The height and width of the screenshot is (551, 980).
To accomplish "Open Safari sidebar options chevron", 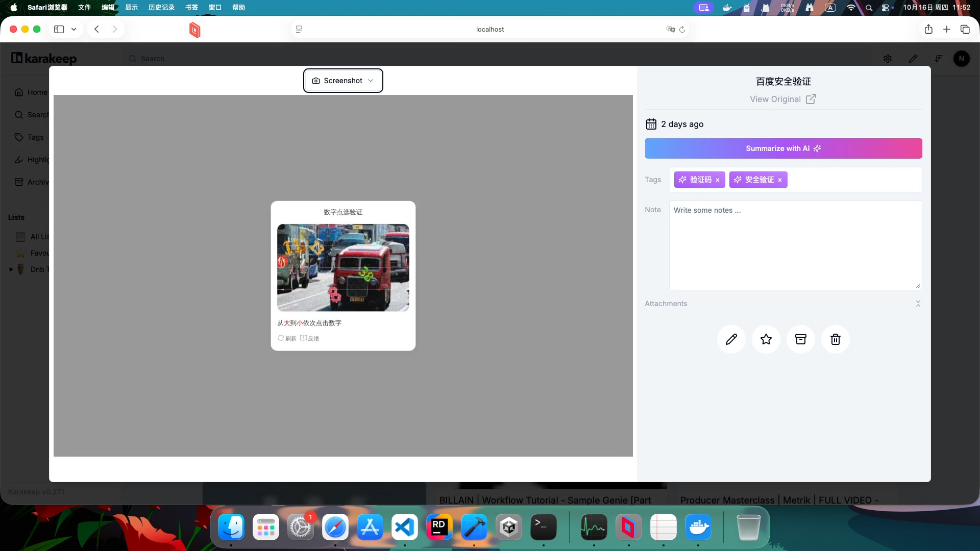I will (x=74, y=29).
